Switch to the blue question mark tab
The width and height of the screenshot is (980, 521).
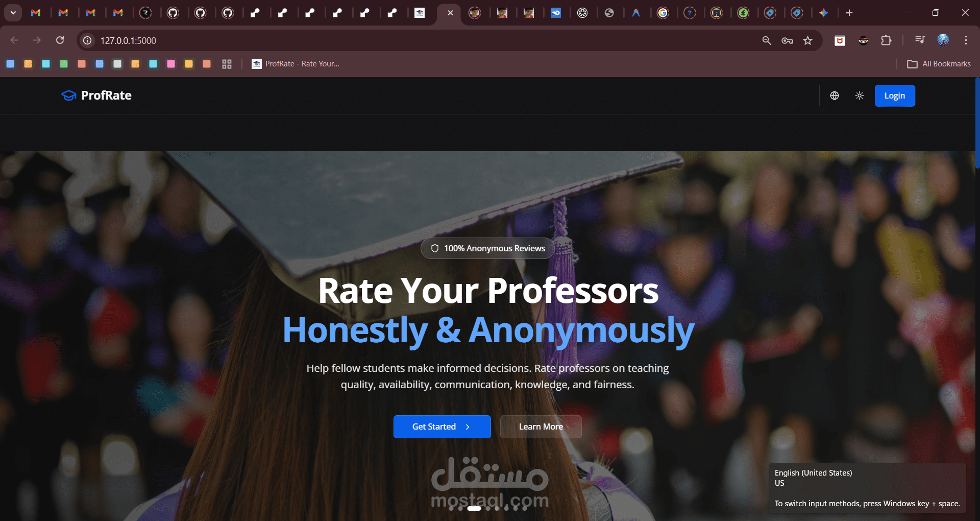pyautogui.click(x=690, y=13)
